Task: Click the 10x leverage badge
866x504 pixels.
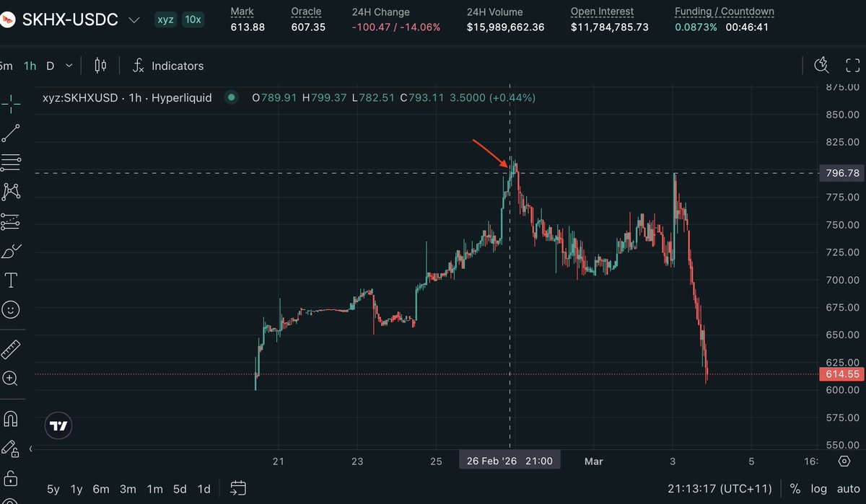Action: pos(192,19)
